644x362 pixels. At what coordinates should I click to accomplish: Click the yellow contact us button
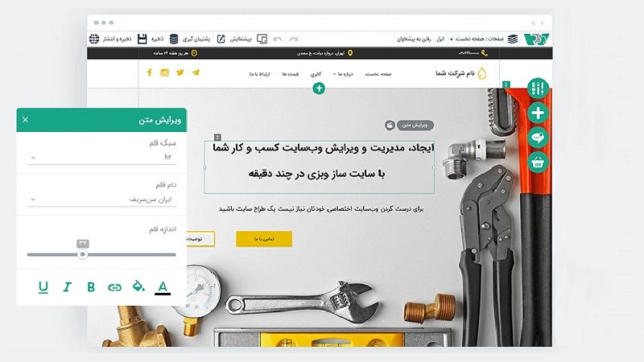coord(264,239)
